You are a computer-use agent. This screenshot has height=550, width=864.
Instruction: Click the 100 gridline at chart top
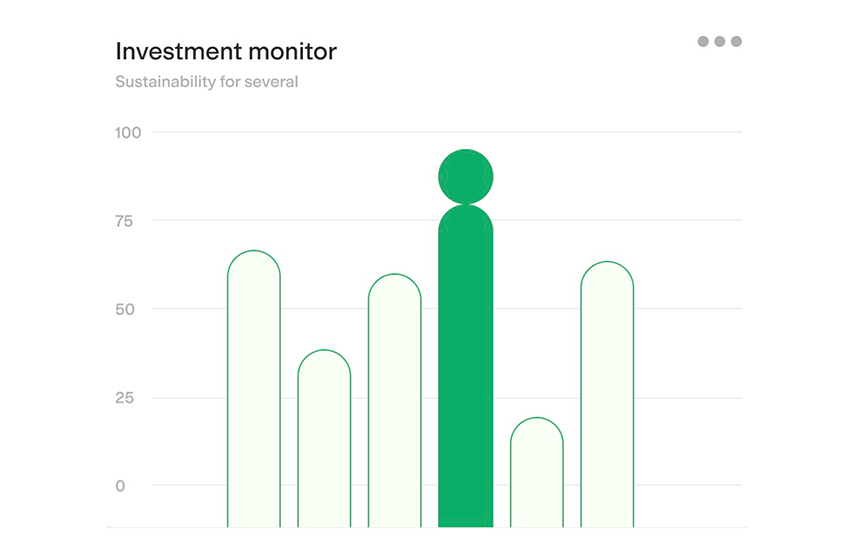point(447,132)
